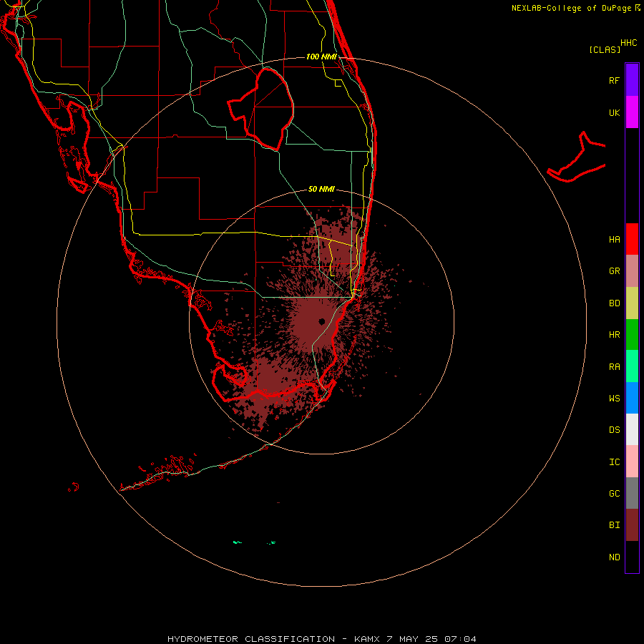644x644 pixels.
Task: Click the "UK" legend label
Action: click(614, 112)
